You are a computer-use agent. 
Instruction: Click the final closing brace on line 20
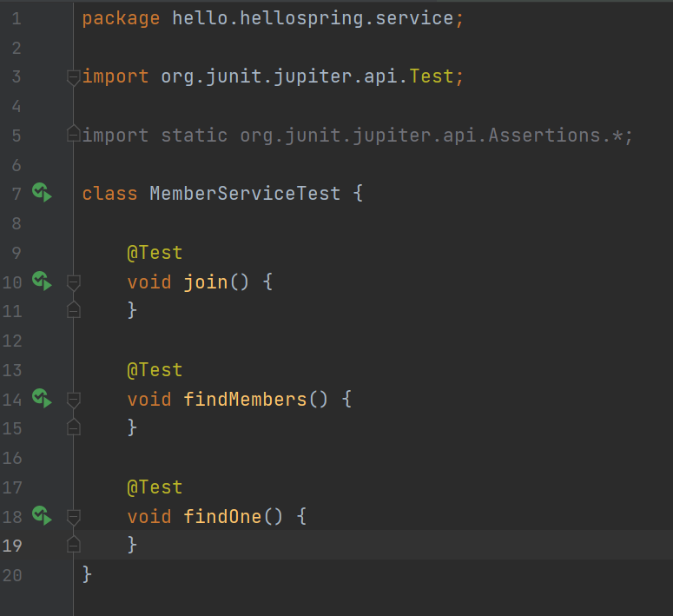[87, 575]
